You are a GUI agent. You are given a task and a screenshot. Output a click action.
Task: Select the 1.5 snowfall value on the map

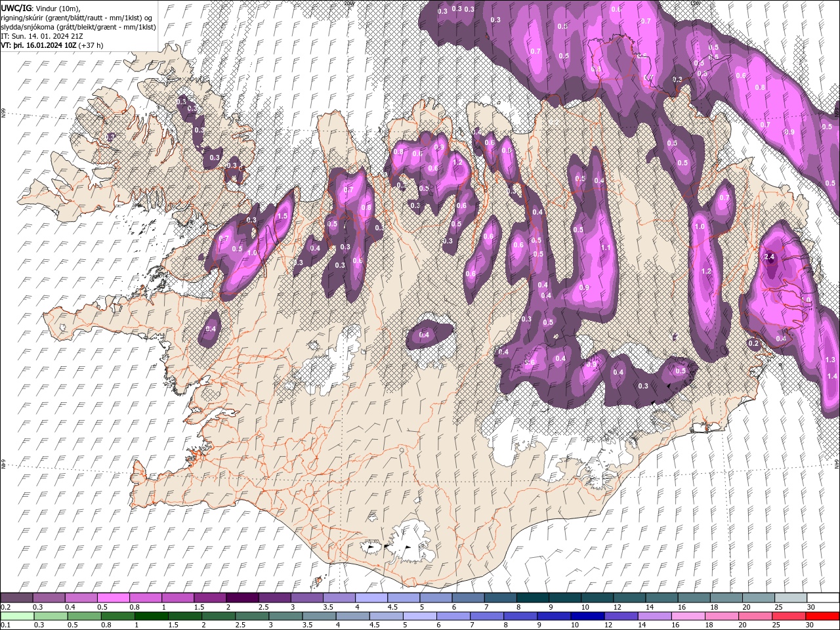point(283,216)
